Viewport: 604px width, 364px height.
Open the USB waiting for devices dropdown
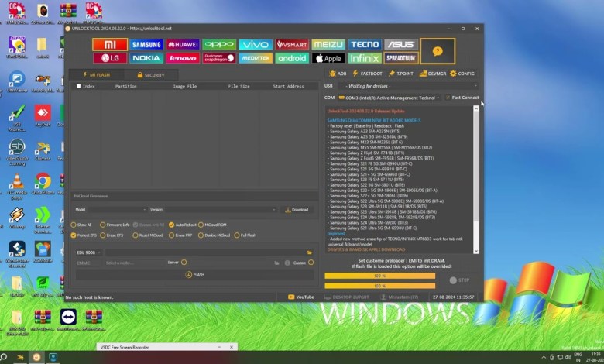click(x=408, y=86)
